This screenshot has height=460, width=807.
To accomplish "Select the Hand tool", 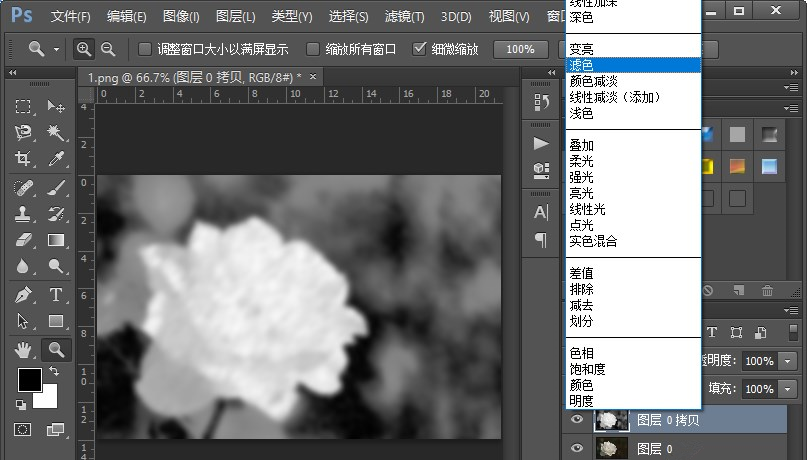I will point(23,350).
